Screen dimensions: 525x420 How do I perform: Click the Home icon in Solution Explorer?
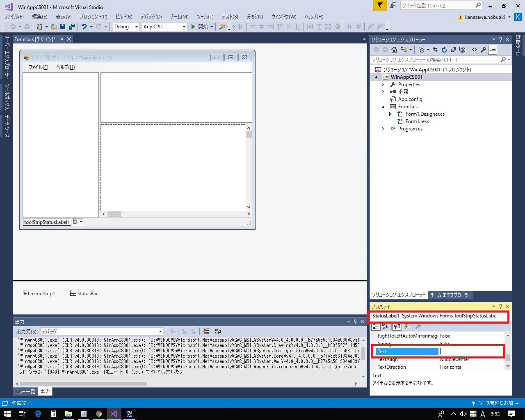394,50
